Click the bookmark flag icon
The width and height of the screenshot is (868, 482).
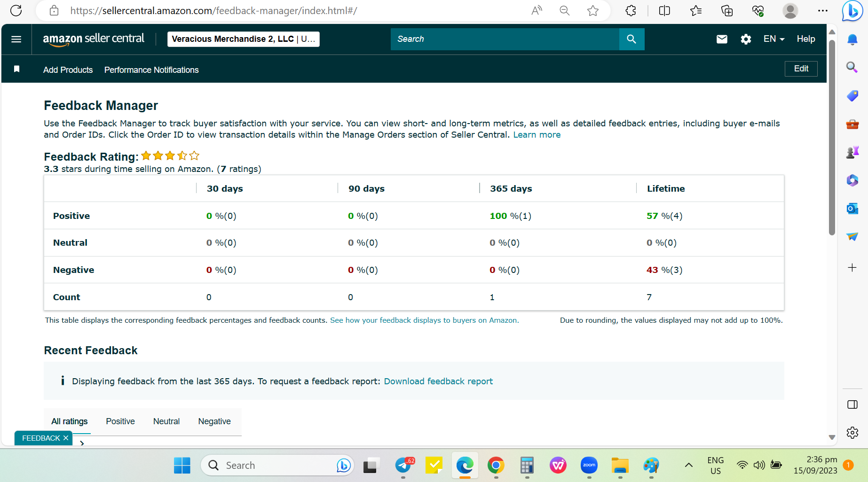coord(17,69)
